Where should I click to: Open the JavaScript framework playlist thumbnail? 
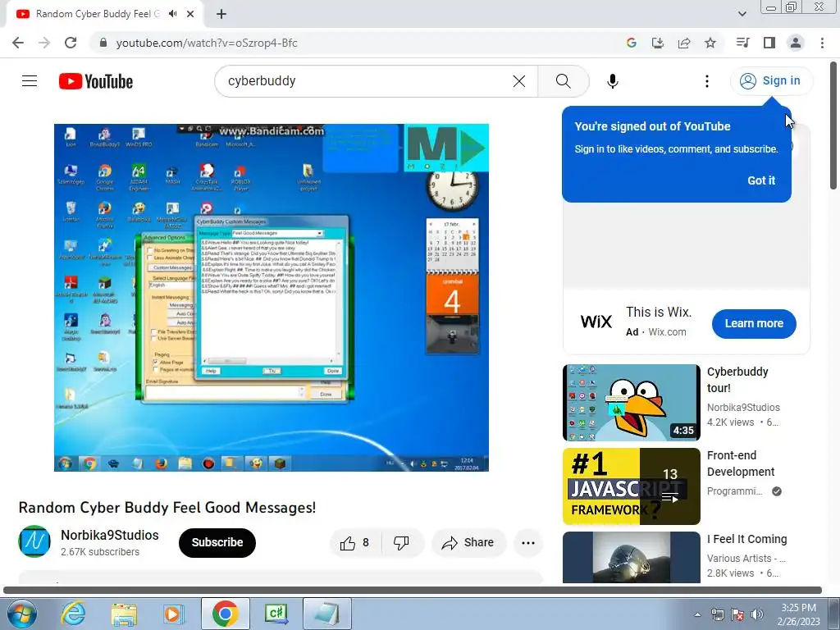pos(631,486)
